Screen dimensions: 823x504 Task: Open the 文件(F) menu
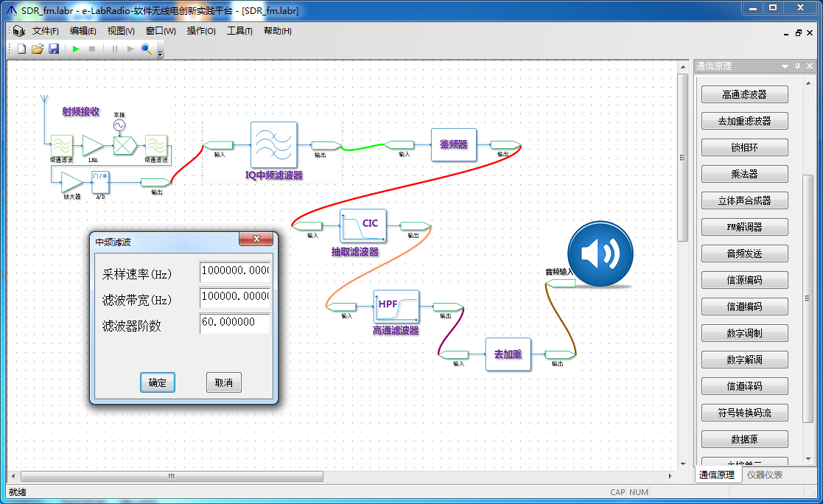(x=46, y=31)
